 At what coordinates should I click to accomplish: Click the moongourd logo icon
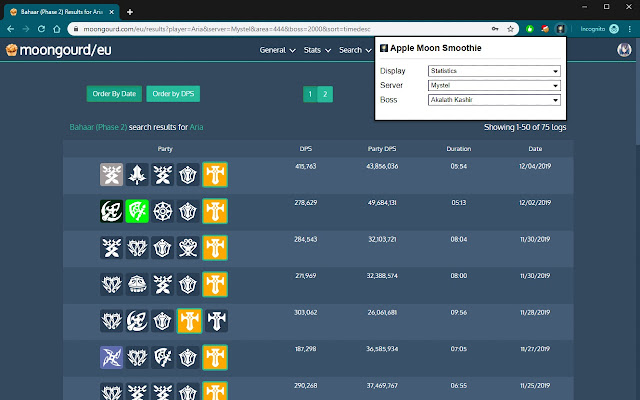[11, 50]
